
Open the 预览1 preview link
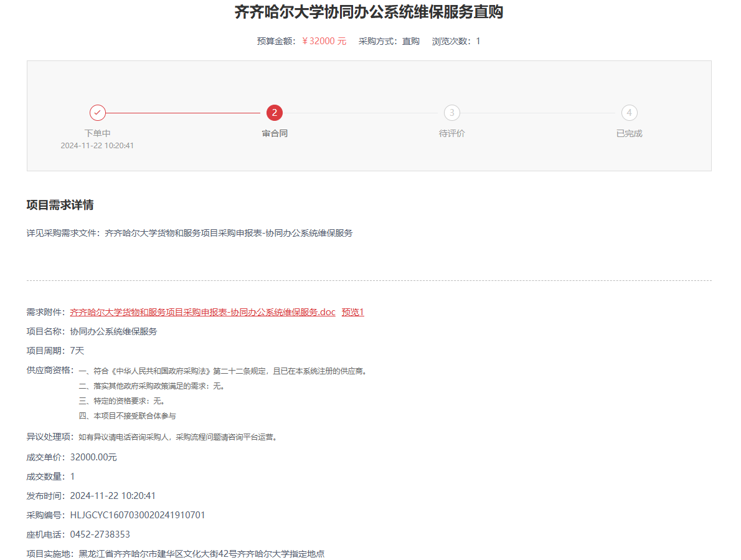(352, 312)
